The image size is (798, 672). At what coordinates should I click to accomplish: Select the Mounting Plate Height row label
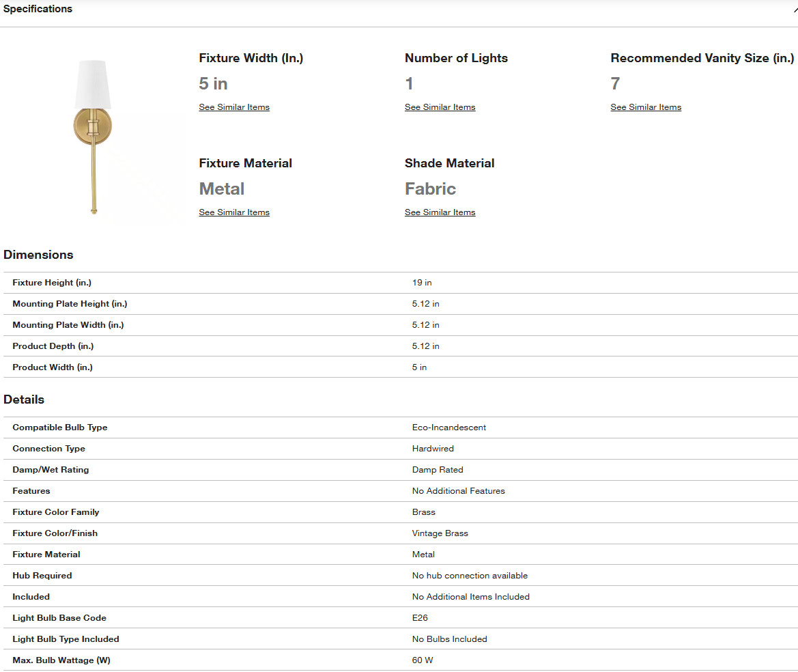click(x=70, y=304)
